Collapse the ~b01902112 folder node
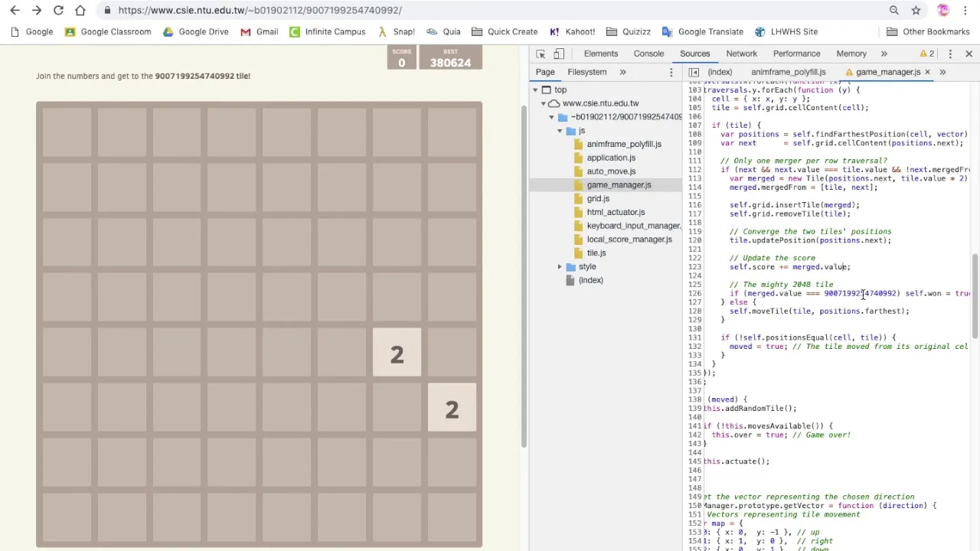Image resolution: width=980 pixels, height=551 pixels. coord(551,117)
